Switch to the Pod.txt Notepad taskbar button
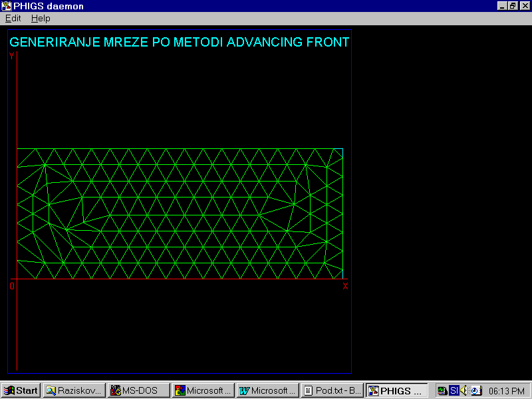This screenshot has height=399, width=532. click(x=332, y=390)
